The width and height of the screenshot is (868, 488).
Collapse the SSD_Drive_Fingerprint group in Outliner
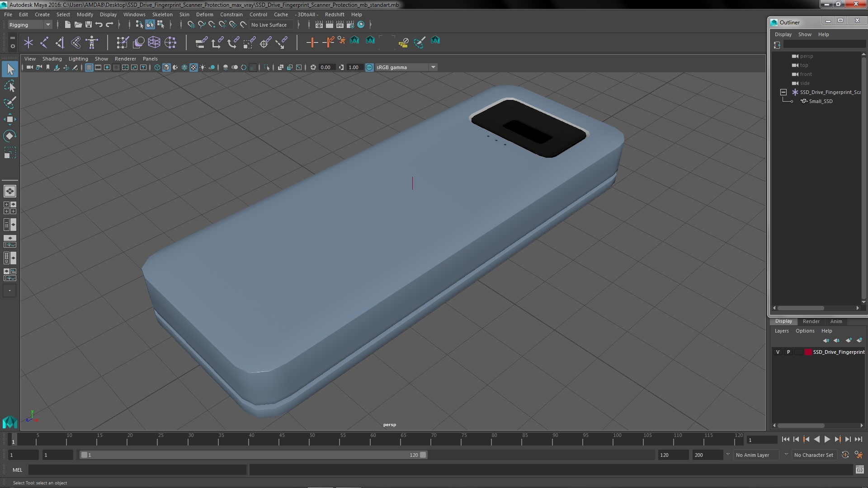point(783,92)
